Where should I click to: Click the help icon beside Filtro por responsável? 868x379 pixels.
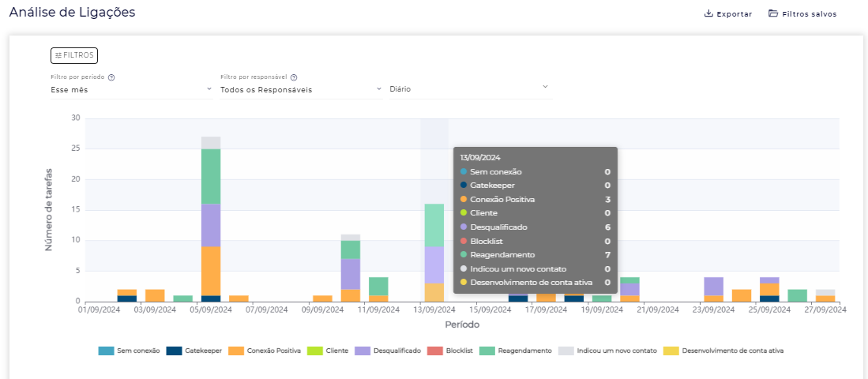point(294,77)
